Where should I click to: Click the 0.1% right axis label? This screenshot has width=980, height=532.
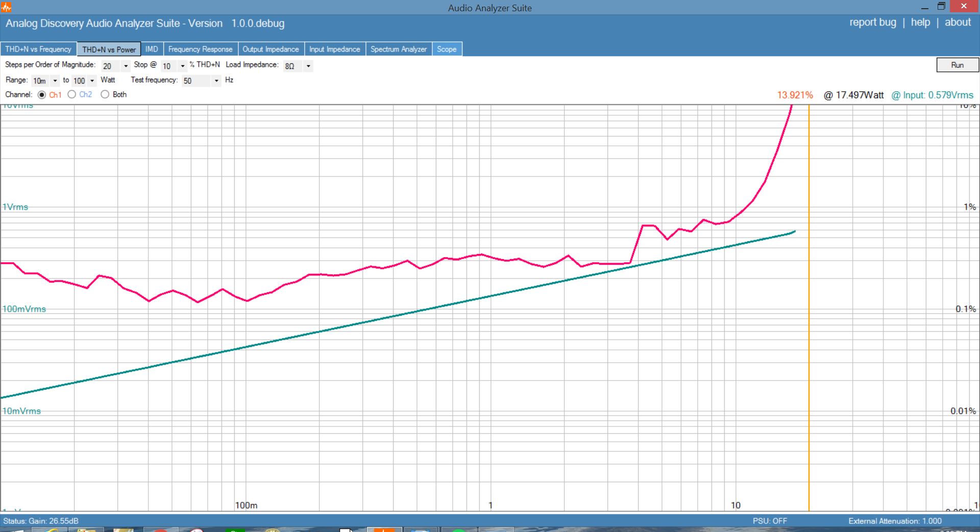(965, 309)
